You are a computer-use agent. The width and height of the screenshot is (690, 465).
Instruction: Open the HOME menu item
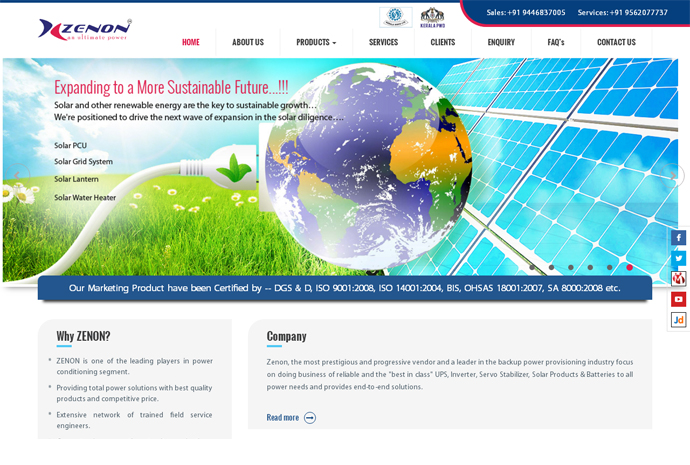point(191,42)
